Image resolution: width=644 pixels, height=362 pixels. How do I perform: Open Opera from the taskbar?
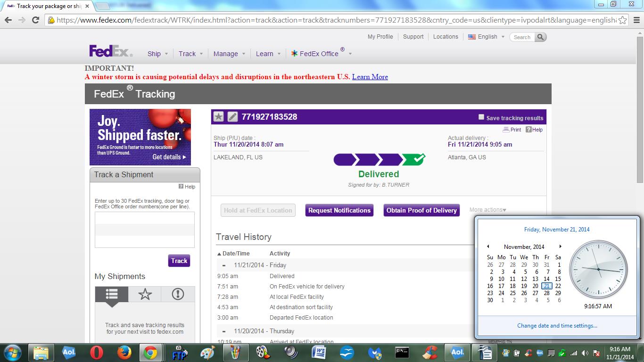coord(97,353)
